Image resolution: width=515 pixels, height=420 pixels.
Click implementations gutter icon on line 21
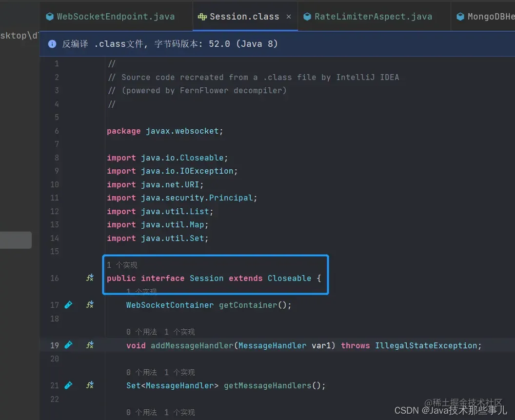pyautogui.click(x=90, y=385)
